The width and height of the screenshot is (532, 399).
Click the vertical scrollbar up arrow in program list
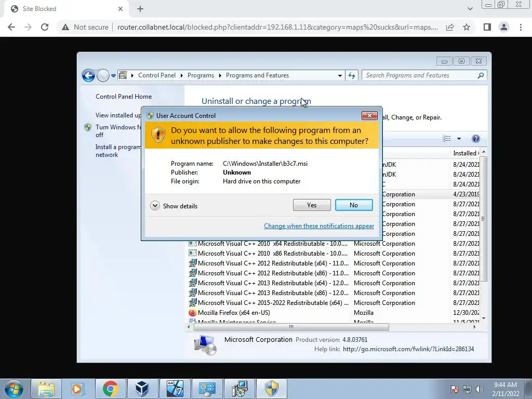pyautogui.click(x=484, y=152)
